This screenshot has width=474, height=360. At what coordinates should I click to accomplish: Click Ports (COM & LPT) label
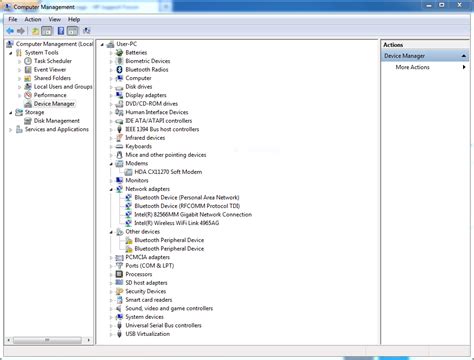[150, 266]
